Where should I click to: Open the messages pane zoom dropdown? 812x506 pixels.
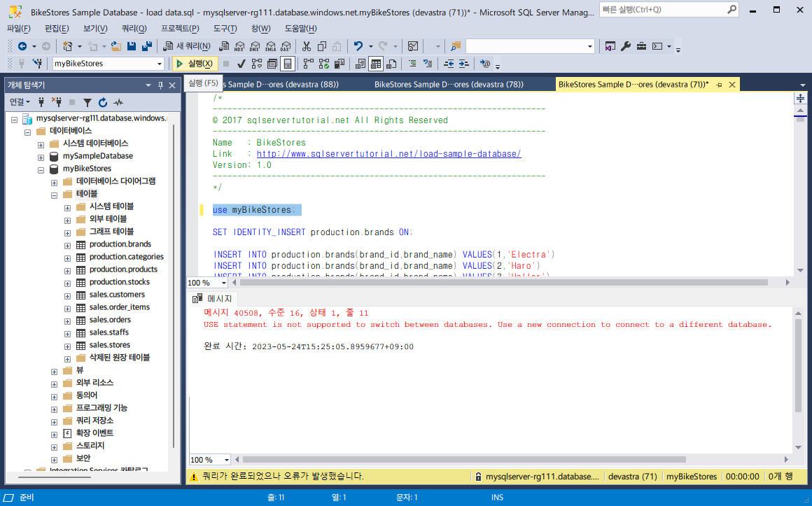(226, 460)
